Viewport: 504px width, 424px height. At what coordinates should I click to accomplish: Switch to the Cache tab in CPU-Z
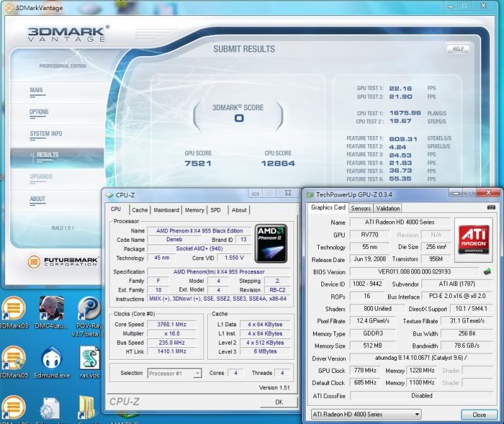[x=140, y=210]
